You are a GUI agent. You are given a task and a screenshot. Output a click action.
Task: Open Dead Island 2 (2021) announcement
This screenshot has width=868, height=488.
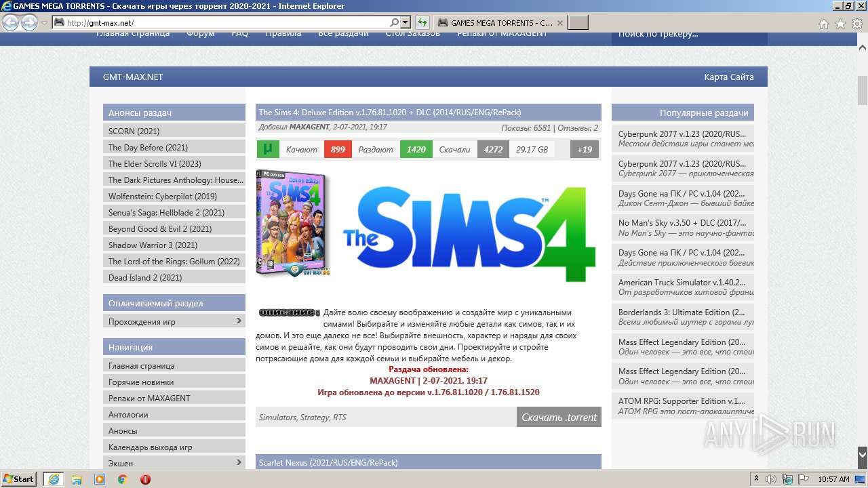click(174, 277)
